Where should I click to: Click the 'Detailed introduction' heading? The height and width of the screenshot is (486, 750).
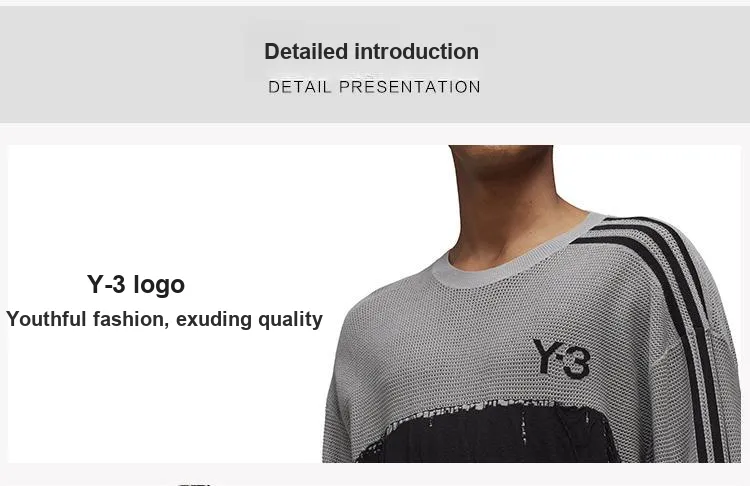click(x=372, y=52)
